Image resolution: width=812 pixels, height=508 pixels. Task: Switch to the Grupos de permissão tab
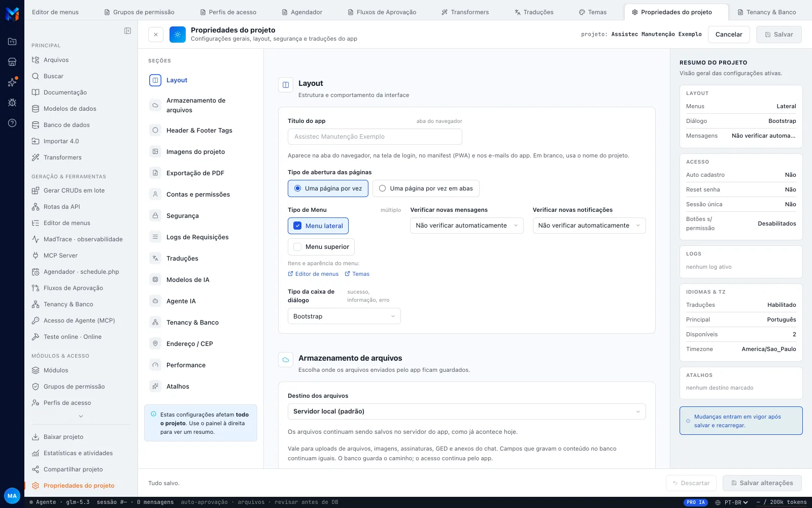[x=139, y=12]
